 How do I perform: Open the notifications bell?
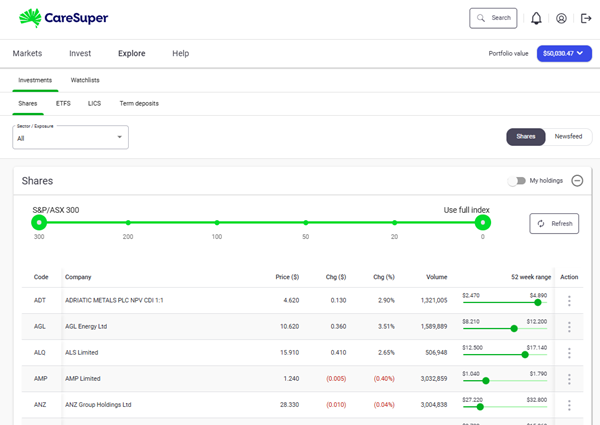tap(536, 18)
